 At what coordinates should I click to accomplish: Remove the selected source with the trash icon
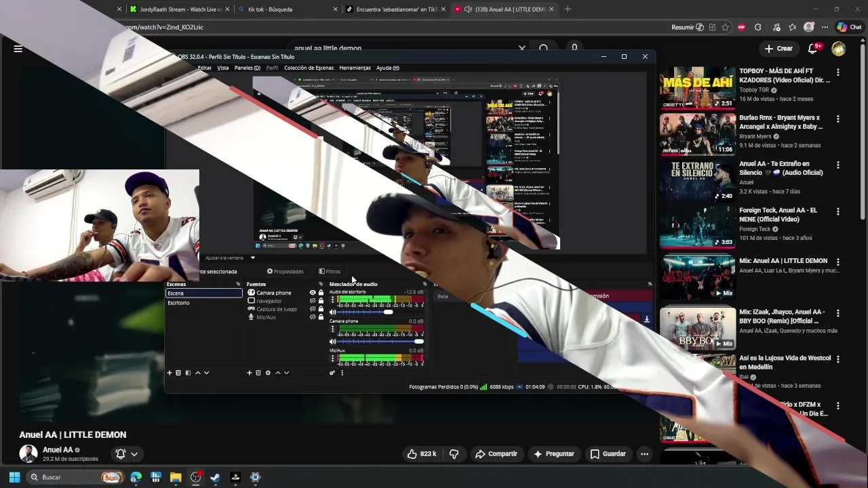[258, 373]
